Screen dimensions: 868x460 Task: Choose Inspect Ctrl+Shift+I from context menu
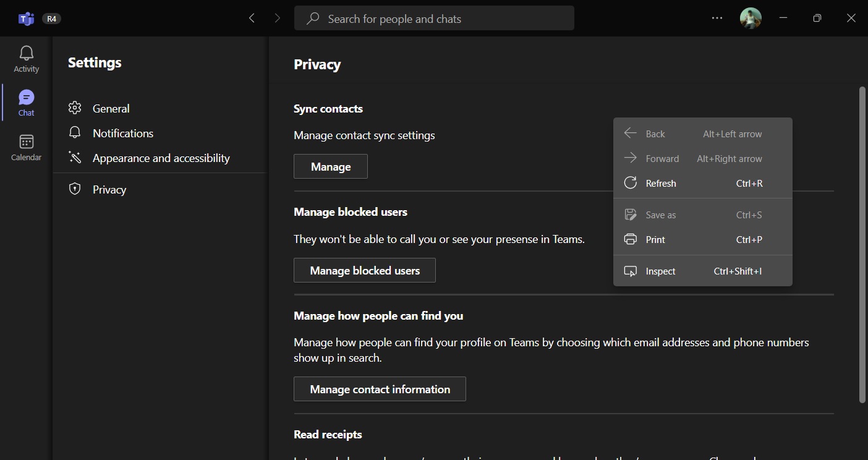[x=702, y=271]
